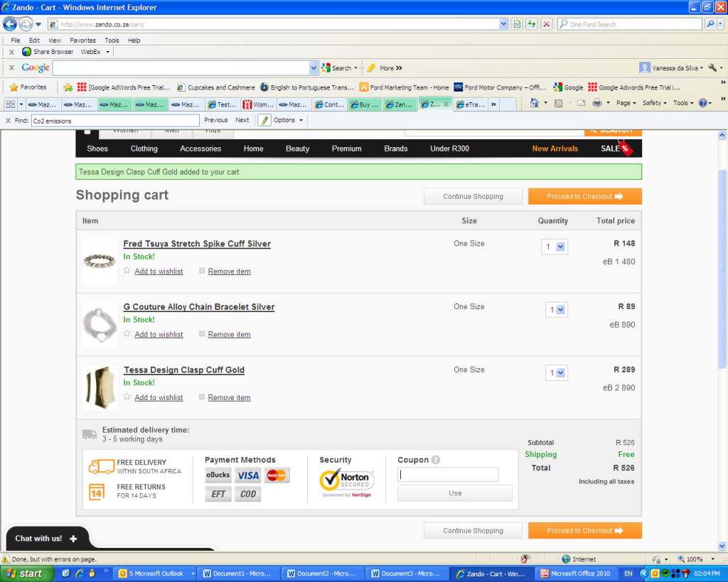Click the Under R300 navigation link

tap(449, 149)
